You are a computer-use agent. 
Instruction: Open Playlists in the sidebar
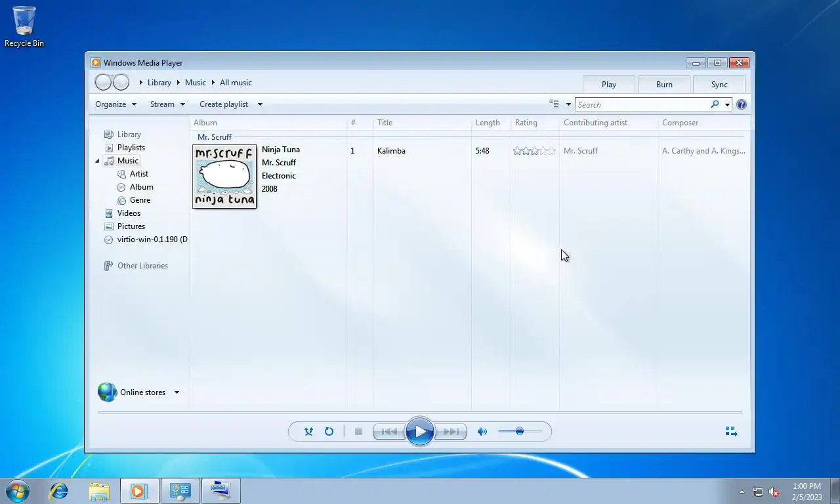coord(131,148)
